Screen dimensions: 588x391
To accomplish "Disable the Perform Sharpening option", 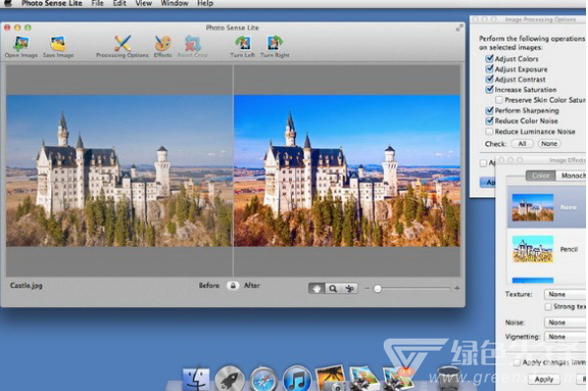I will point(489,111).
